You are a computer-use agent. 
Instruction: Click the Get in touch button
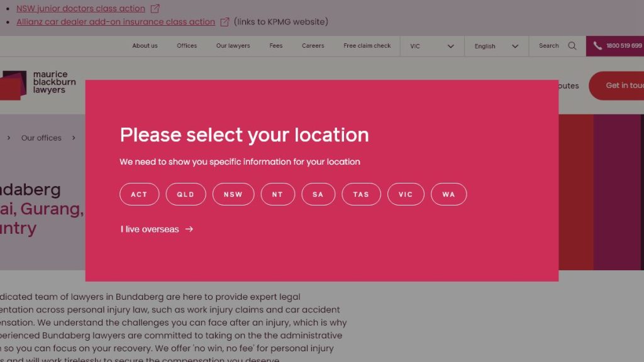(x=616, y=85)
